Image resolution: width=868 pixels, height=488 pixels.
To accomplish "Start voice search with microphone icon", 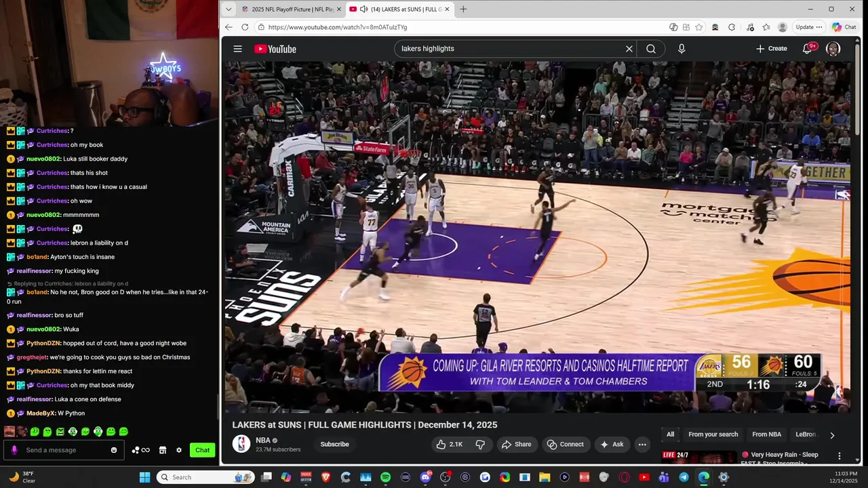I will (x=682, y=49).
